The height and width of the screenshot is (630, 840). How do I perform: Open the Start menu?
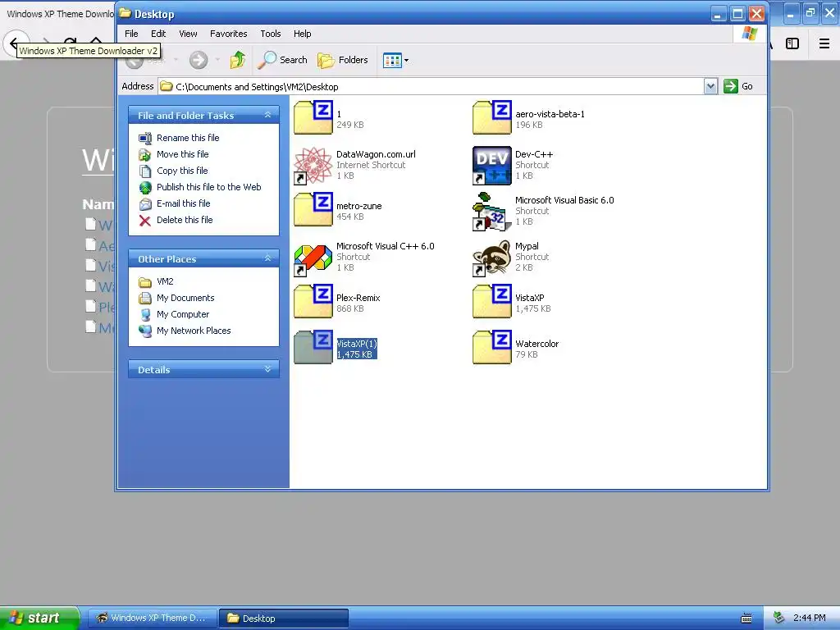click(39, 618)
